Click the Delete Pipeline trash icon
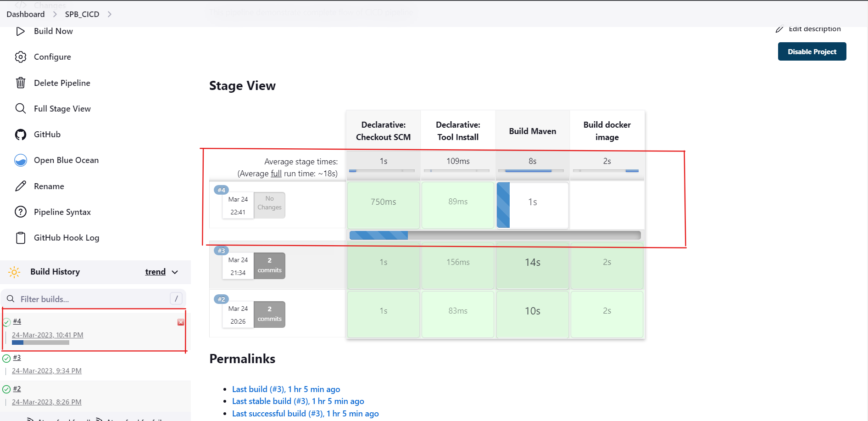This screenshot has width=868, height=421. pyautogui.click(x=21, y=83)
